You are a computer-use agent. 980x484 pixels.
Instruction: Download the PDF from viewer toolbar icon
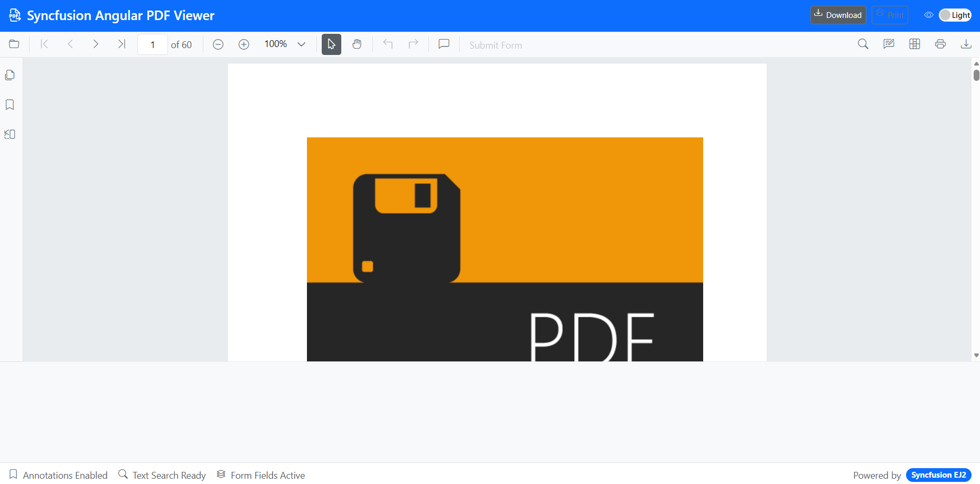coord(966,44)
